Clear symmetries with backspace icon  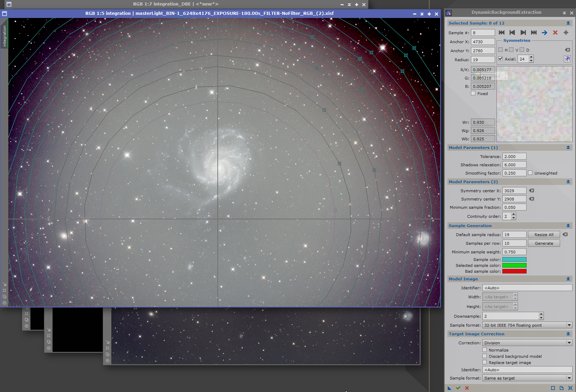(567, 50)
